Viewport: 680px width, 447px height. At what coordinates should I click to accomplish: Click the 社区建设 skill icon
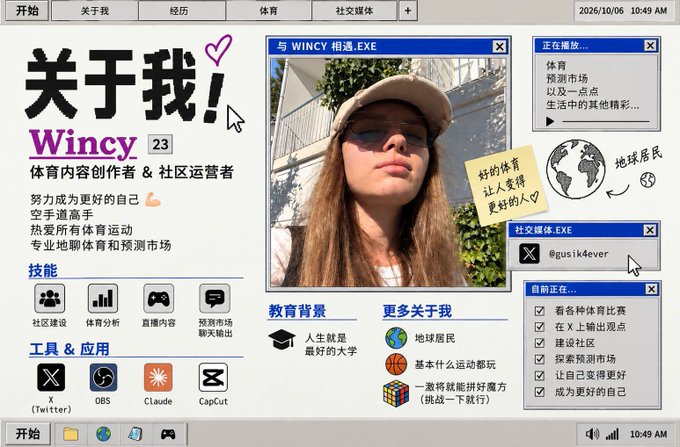(x=49, y=298)
